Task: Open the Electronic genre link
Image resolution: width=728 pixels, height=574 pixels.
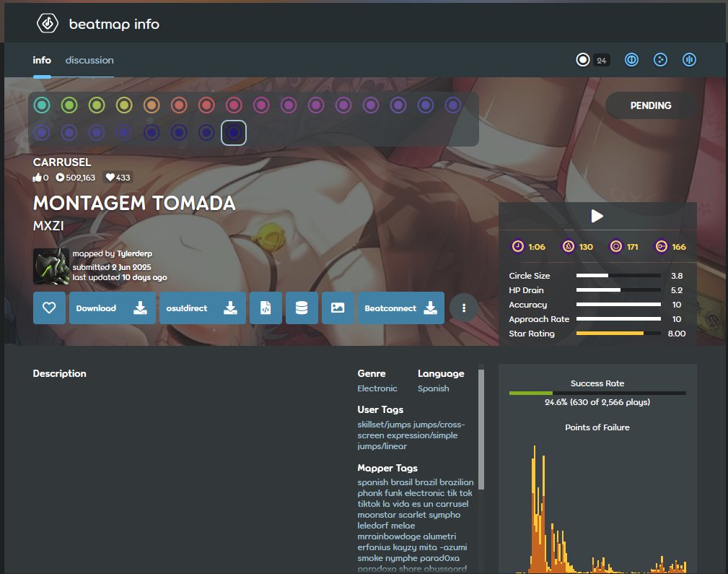Action: pyautogui.click(x=377, y=388)
